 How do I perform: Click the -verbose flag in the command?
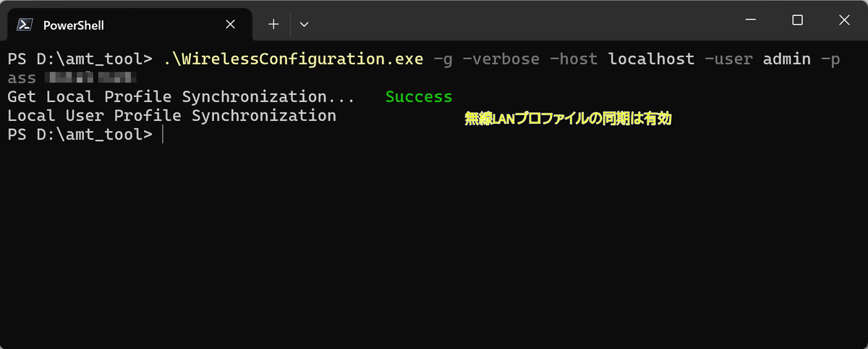pyautogui.click(x=501, y=59)
